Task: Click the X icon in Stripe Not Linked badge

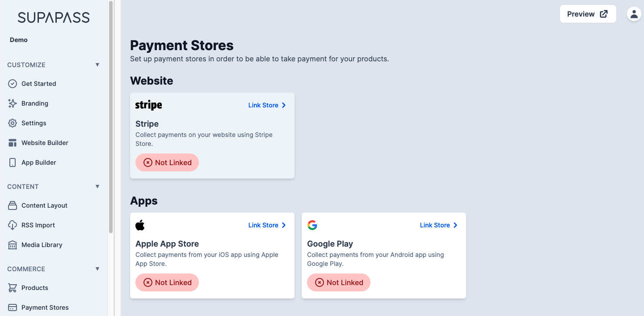Action: pos(148,162)
